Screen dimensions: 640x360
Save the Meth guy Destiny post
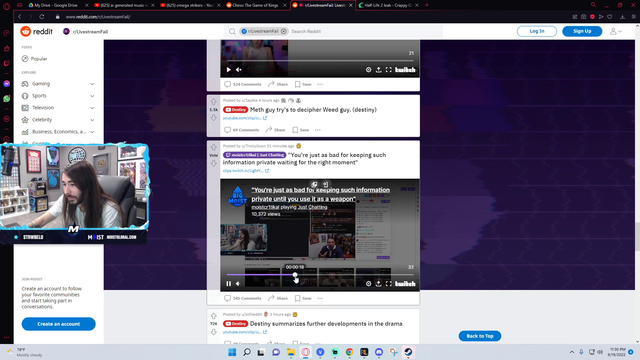[301, 130]
